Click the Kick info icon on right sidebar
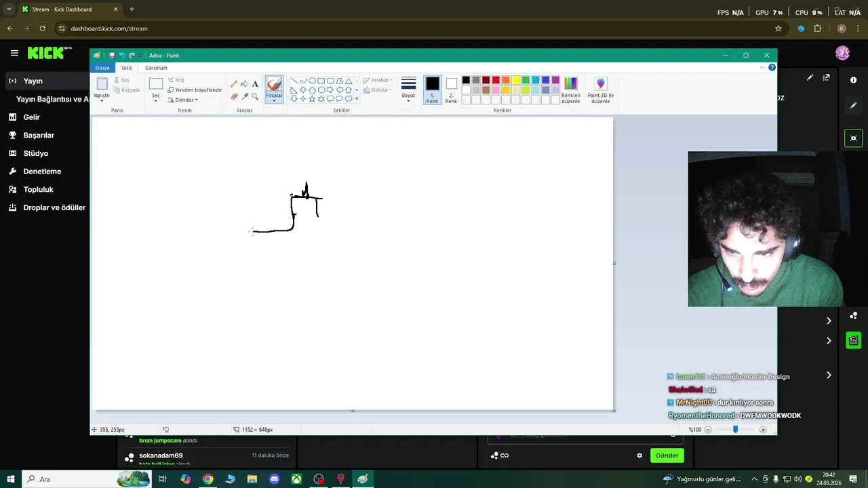This screenshot has width=868, height=488. point(853,80)
